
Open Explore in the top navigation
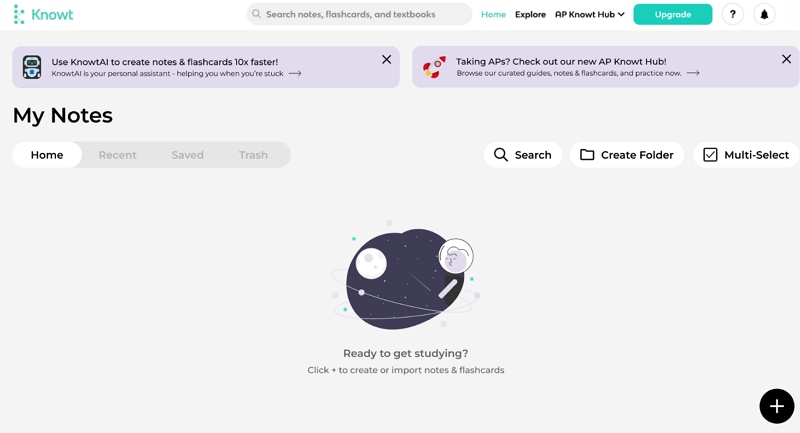(x=530, y=14)
